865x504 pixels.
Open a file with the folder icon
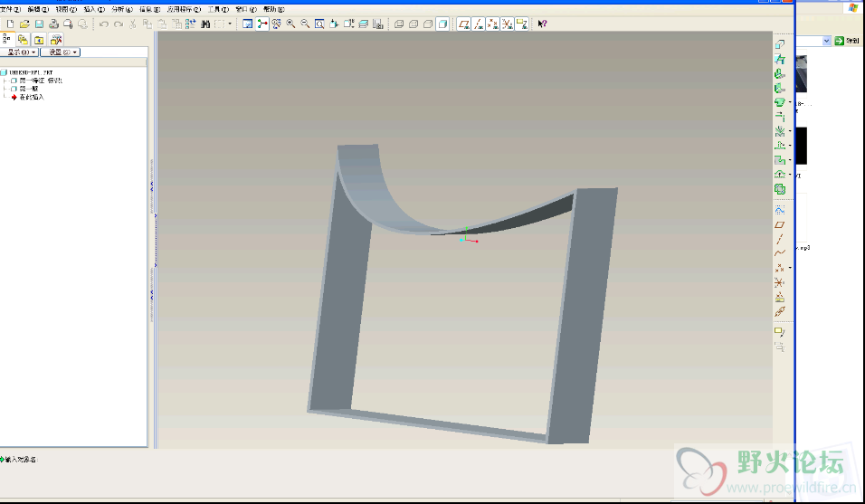pos(24,24)
